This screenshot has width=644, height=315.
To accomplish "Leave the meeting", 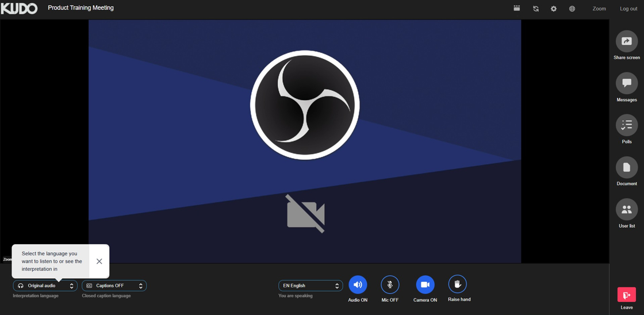I will (626, 295).
